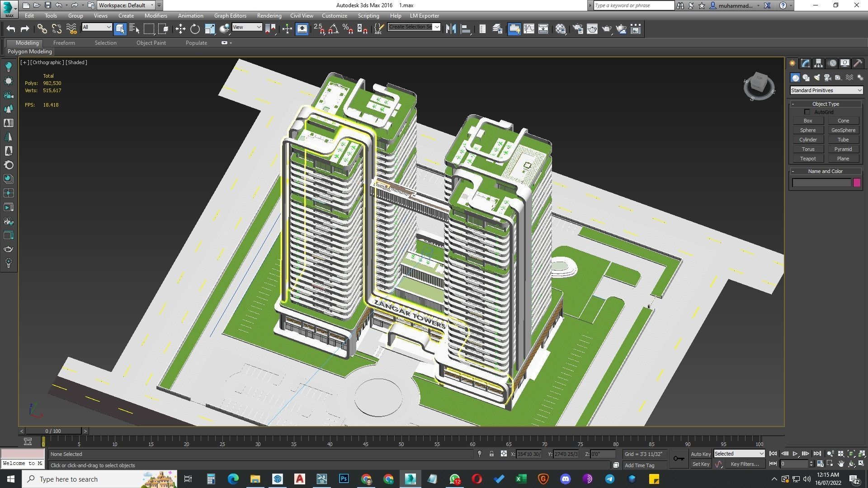This screenshot has width=868, height=488.
Task: Toggle Percent Snap
Action: point(348,29)
